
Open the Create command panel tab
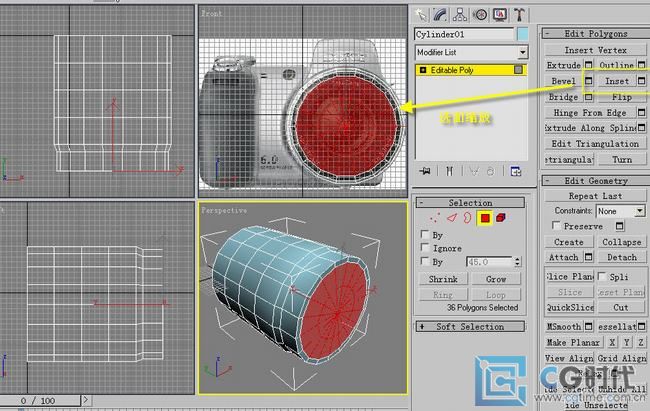[421, 15]
